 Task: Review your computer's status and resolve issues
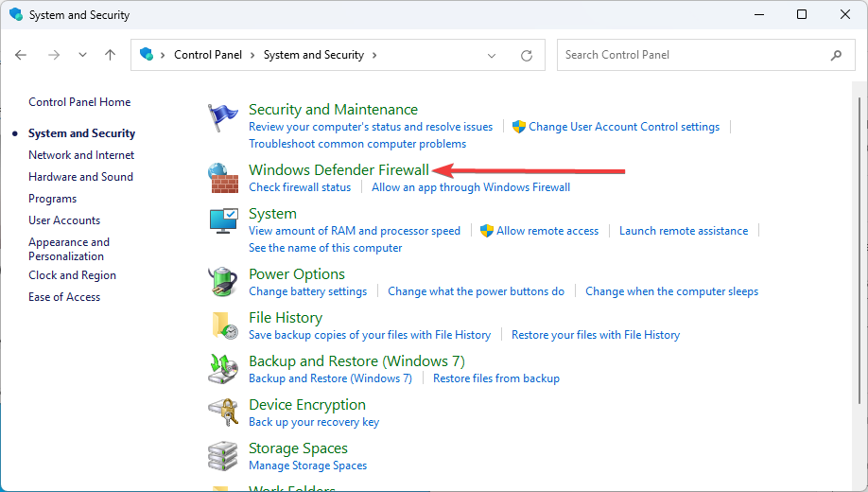[371, 127]
